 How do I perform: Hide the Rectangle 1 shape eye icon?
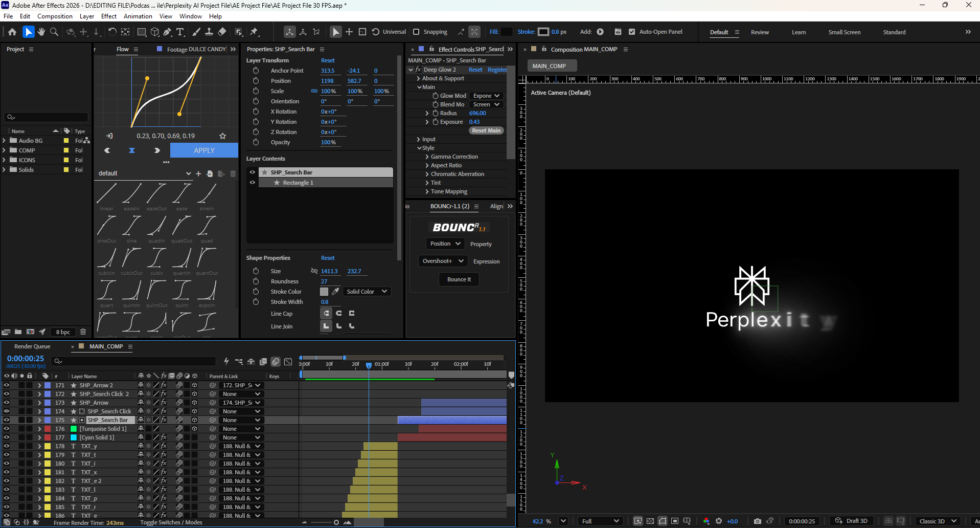(252, 183)
